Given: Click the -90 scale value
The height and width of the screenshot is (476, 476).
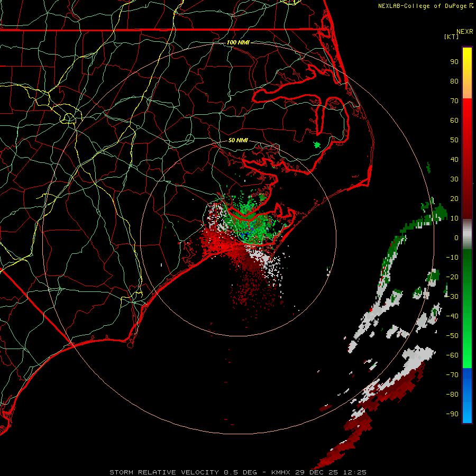Looking at the screenshot, I should (452, 414).
